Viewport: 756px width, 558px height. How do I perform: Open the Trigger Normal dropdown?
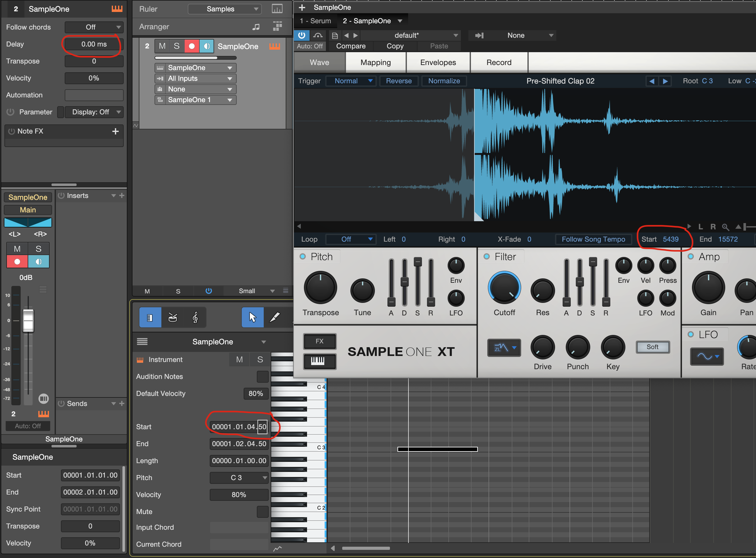click(351, 81)
